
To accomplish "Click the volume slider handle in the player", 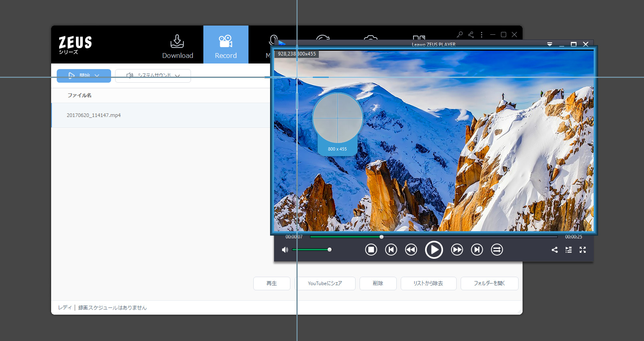I will coord(330,250).
